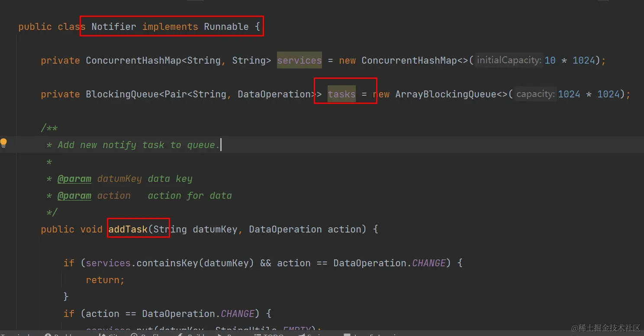The width and height of the screenshot is (644, 336).
Task: Click the 10 * 1024 value
Action: click(x=570, y=61)
